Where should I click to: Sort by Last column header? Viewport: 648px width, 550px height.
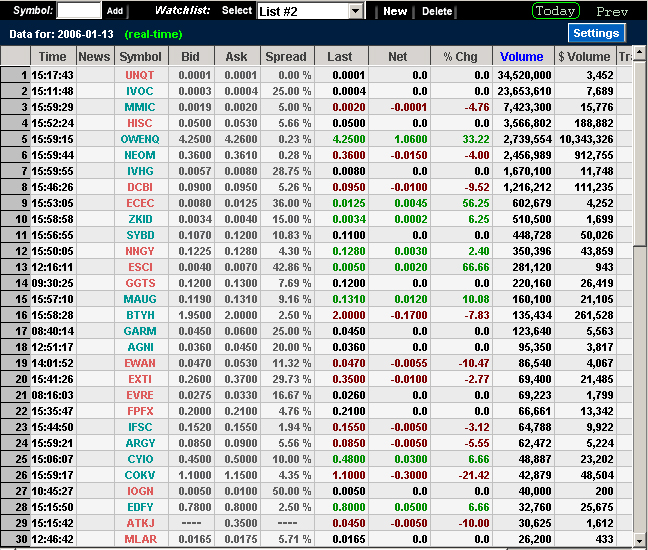pyautogui.click(x=341, y=57)
